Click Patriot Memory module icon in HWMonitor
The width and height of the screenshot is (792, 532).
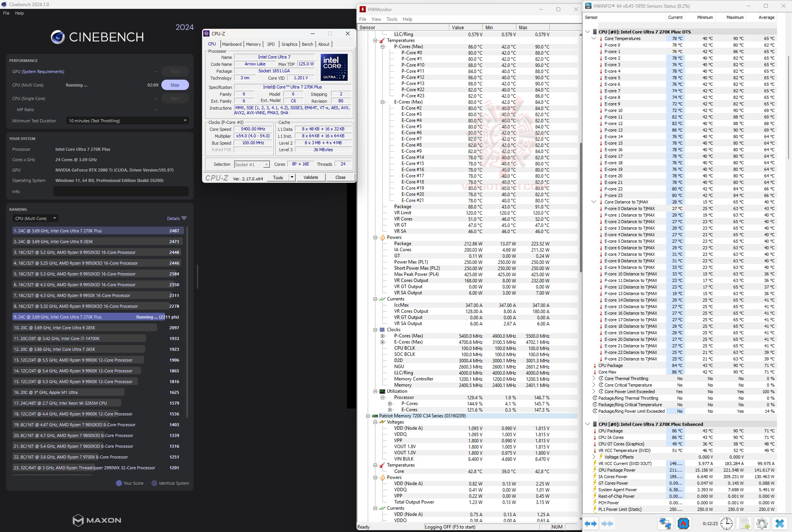(x=375, y=416)
